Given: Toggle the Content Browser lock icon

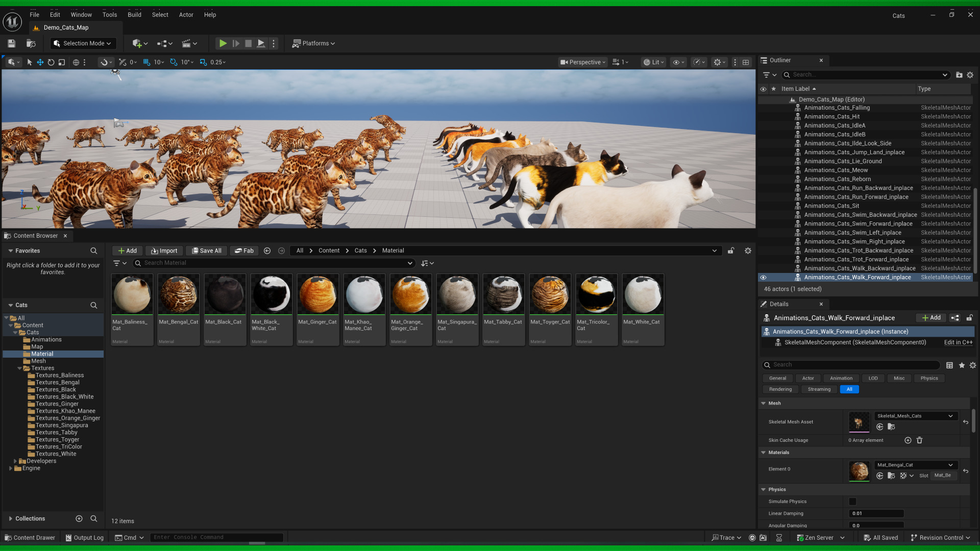Looking at the screenshot, I should pos(731,251).
